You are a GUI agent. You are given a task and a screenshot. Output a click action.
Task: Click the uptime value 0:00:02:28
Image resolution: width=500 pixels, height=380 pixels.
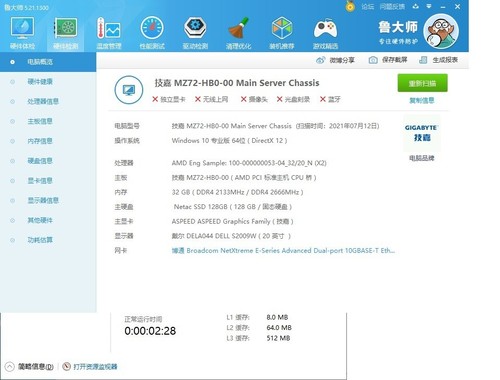pyautogui.click(x=150, y=331)
